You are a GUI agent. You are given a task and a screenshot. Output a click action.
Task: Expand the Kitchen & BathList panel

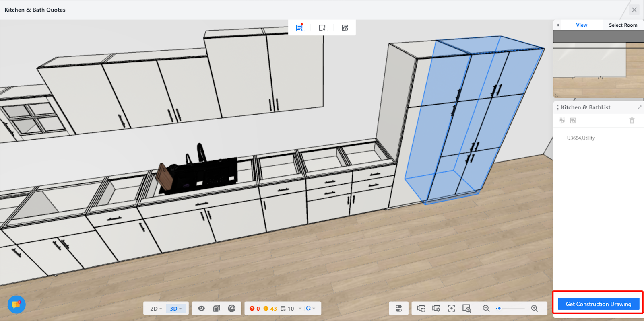(x=639, y=107)
